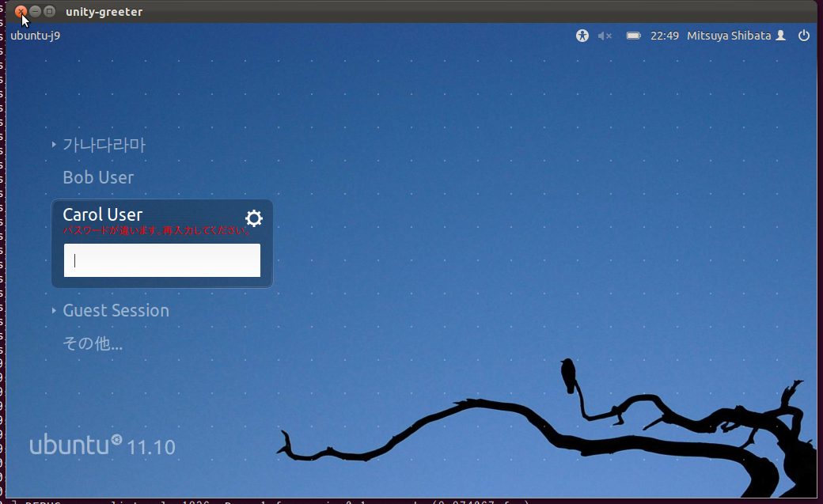The height and width of the screenshot is (504, 823).
Task: Click the unity-greeter window title
Action: click(104, 12)
